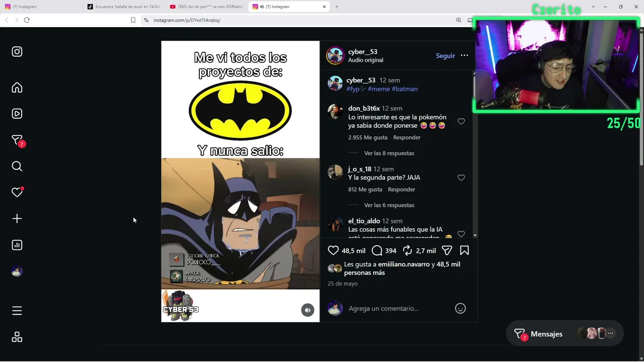644x362 pixels.
Task: Like don_b3t6x's comment
Action: tap(461, 122)
